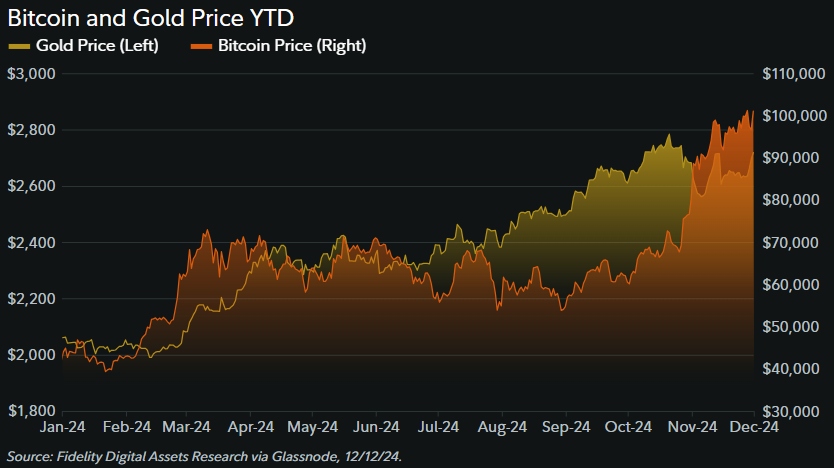The height and width of the screenshot is (468, 834).
Task: Click the Dec-24 x-axis label
Action: tap(755, 427)
